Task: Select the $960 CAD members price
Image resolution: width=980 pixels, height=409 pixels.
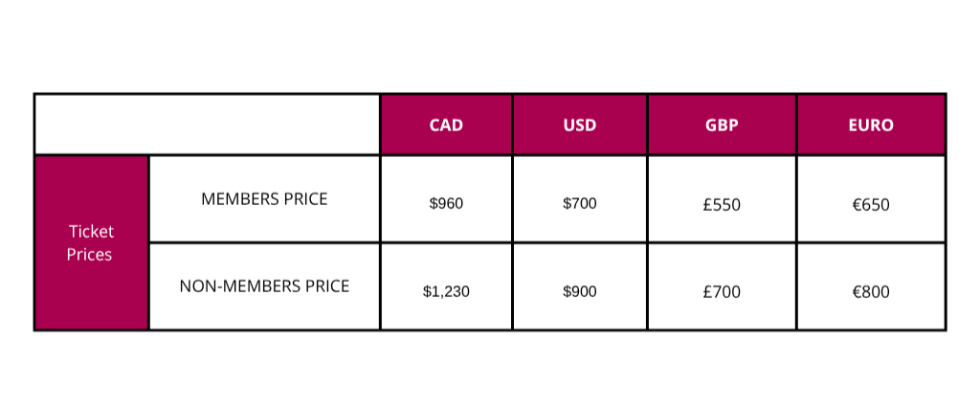Action: pos(446,203)
